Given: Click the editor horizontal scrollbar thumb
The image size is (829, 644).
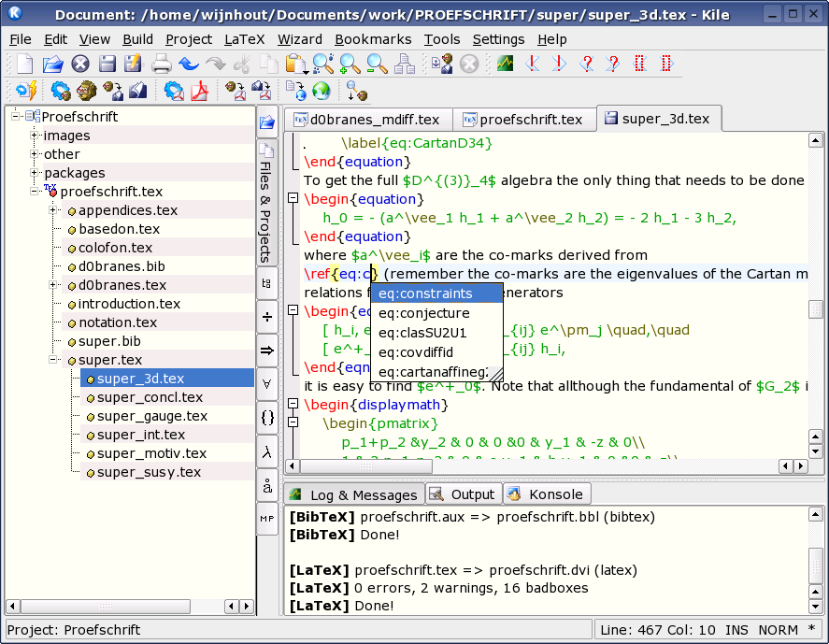Looking at the screenshot, I should 366,466.
